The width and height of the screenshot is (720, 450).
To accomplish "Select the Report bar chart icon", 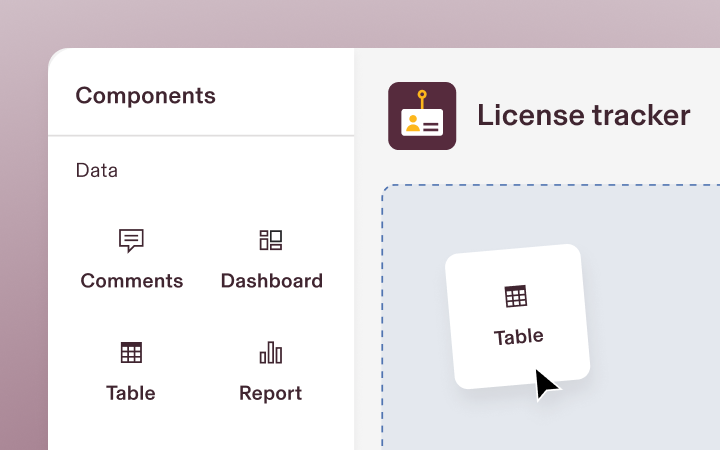I will point(271,352).
